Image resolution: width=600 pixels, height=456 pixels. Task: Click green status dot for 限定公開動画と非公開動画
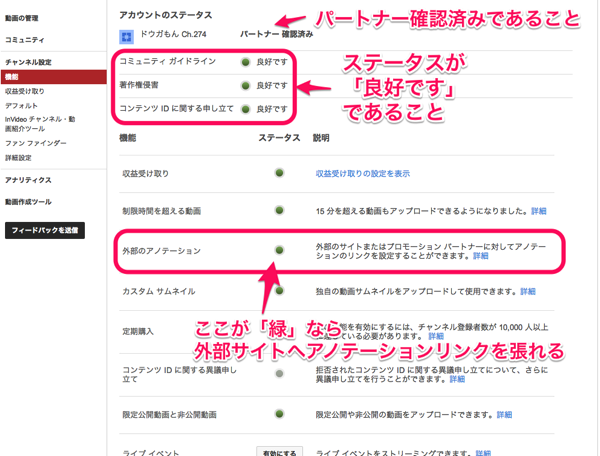[x=279, y=414]
